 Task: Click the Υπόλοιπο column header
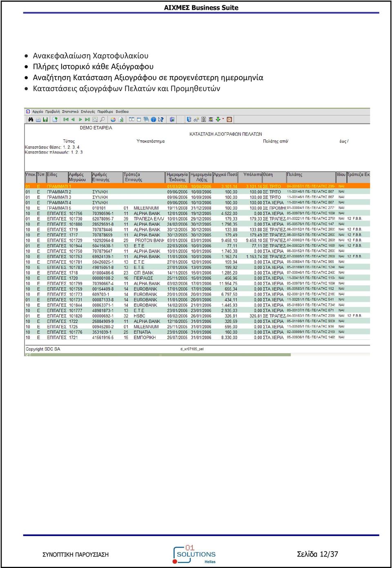250,177
